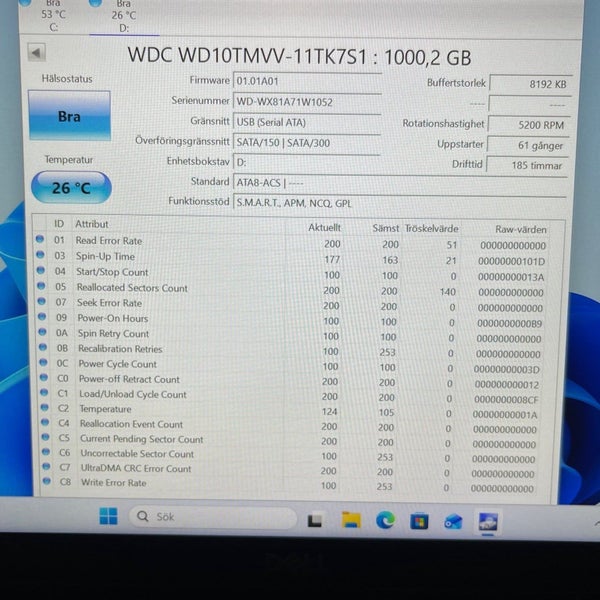Click the Firmware value field
This screenshot has width=600, height=600.
(x=307, y=81)
